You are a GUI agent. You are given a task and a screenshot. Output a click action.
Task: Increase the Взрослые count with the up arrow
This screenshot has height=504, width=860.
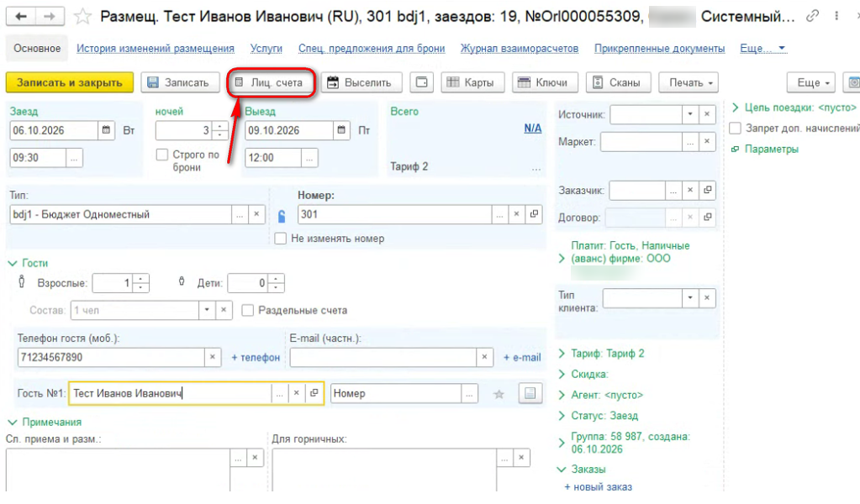[141, 279]
